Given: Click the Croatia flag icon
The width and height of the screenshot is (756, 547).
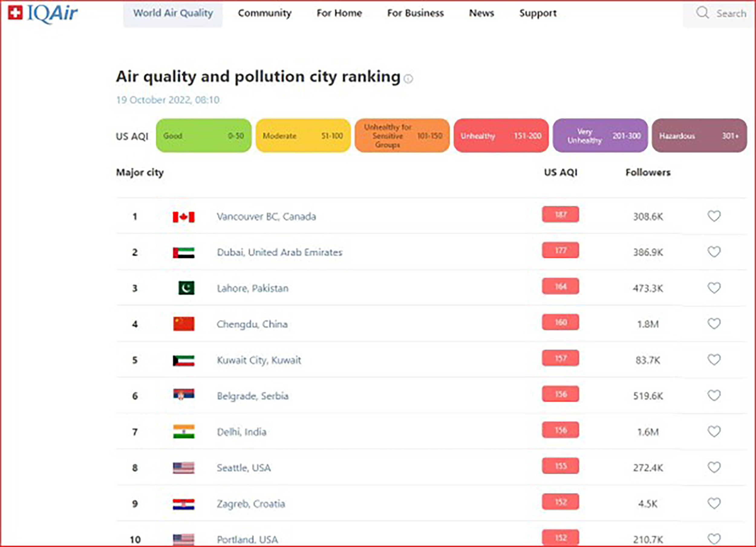Looking at the screenshot, I should click(x=183, y=504).
